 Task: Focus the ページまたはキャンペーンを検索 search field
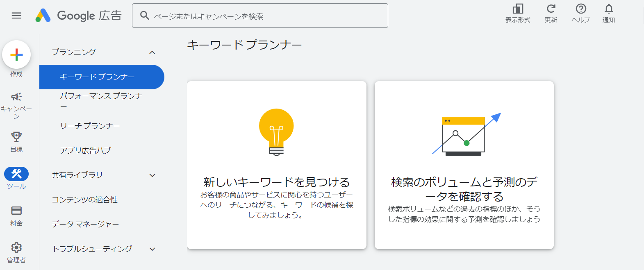[x=260, y=16]
